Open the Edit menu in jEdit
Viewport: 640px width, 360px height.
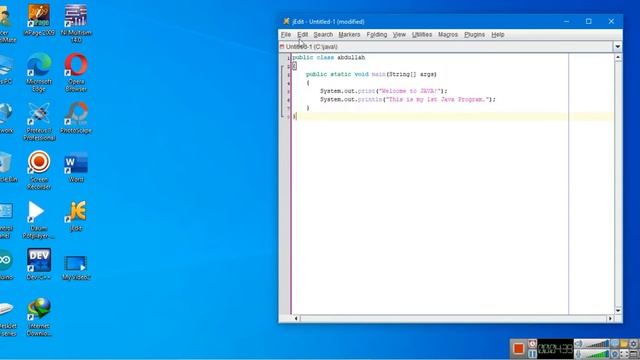[302, 35]
